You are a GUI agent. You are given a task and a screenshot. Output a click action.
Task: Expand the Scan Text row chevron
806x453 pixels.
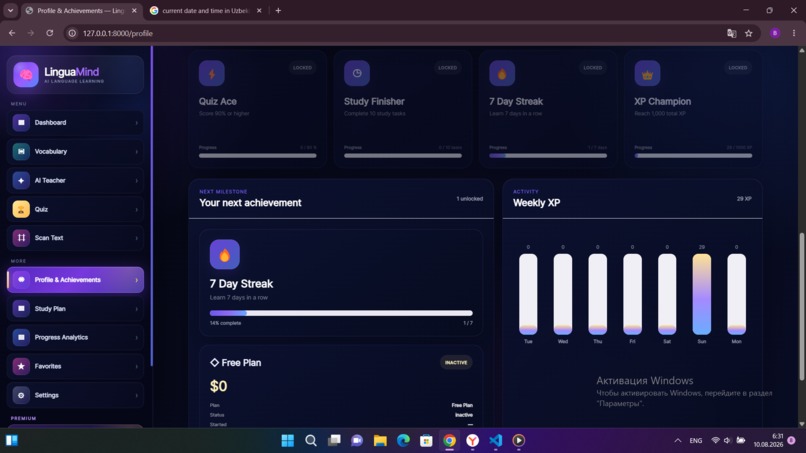[x=136, y=238]
